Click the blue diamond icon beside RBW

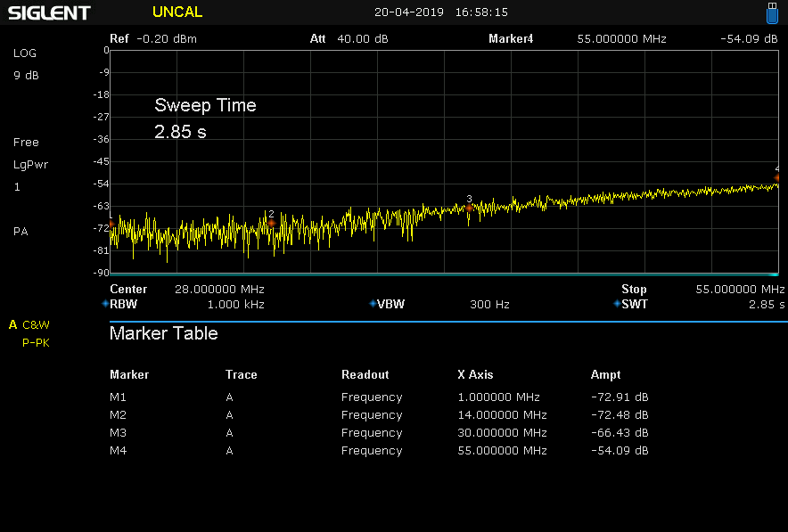tap(105, 303)
